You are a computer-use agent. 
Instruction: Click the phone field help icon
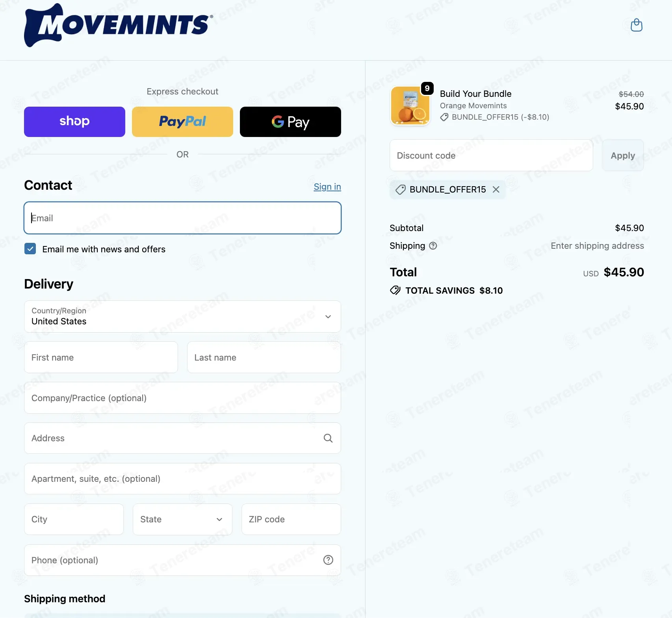pyautogui.click(x=328, y=560)
